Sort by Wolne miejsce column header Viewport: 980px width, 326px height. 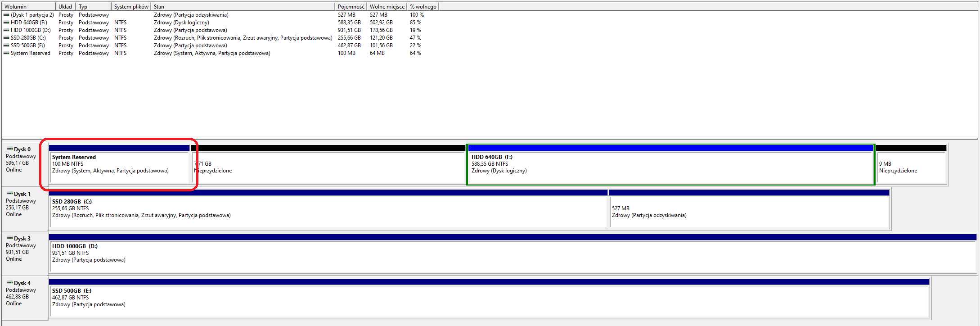point(387,7)
